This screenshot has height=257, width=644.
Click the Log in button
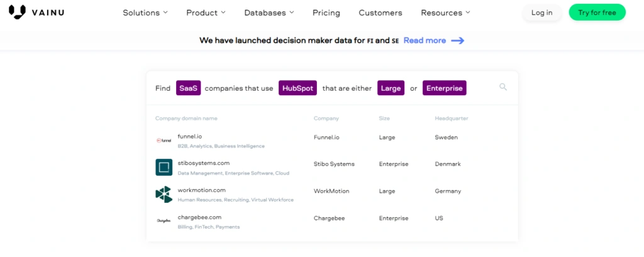541,13
